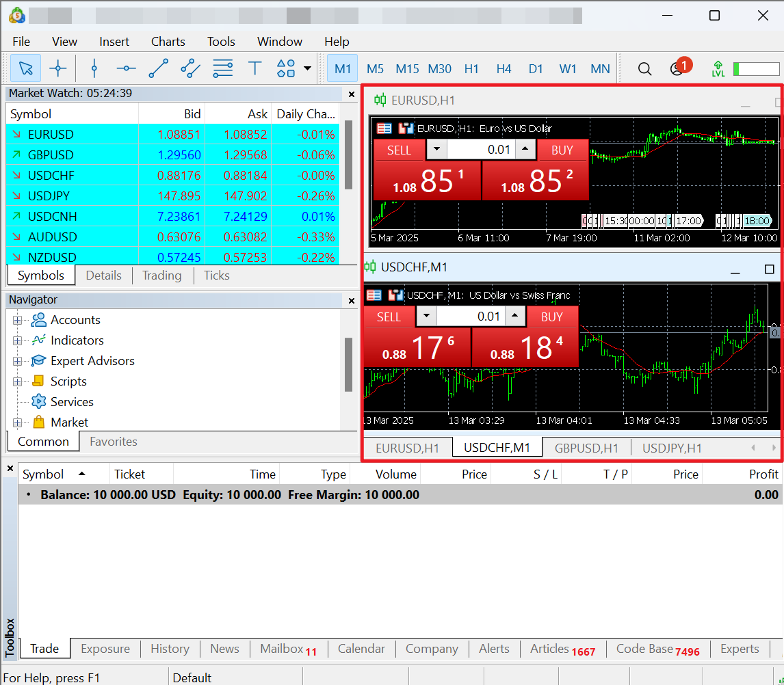Select the crosshair tool in toolbar
The width and height of the screenshot is (784, 685).
tap(58, 68)
